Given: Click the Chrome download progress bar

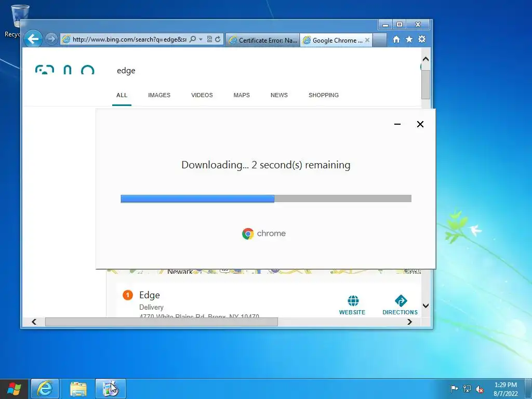Looking at the screenshot, I should tap(266, 198).
